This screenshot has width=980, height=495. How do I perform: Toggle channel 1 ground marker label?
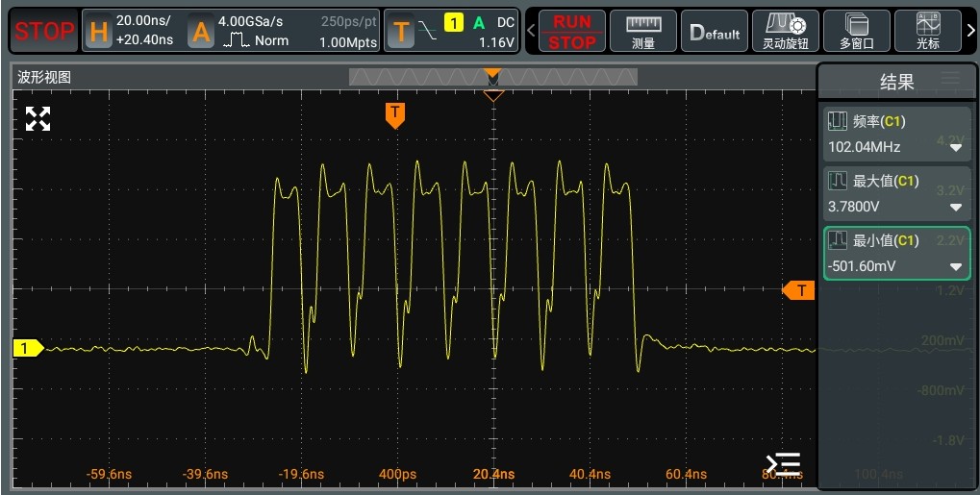27,348
